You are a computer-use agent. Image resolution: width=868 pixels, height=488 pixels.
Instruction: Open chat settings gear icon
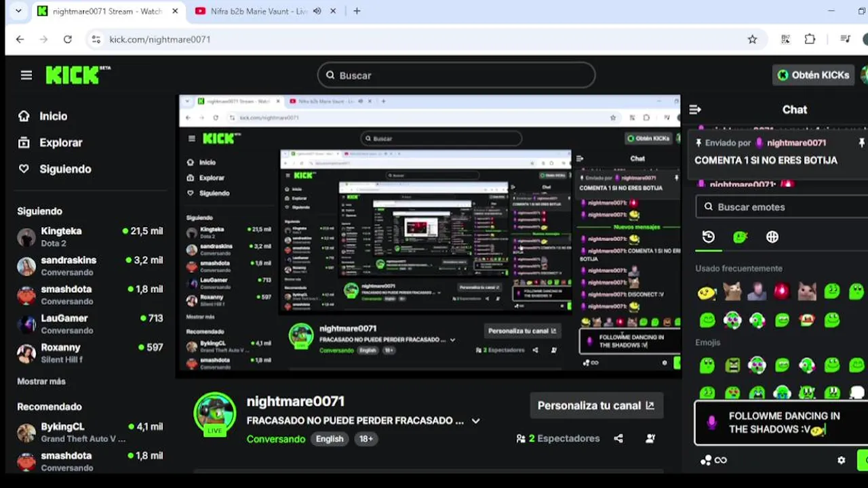842,460
